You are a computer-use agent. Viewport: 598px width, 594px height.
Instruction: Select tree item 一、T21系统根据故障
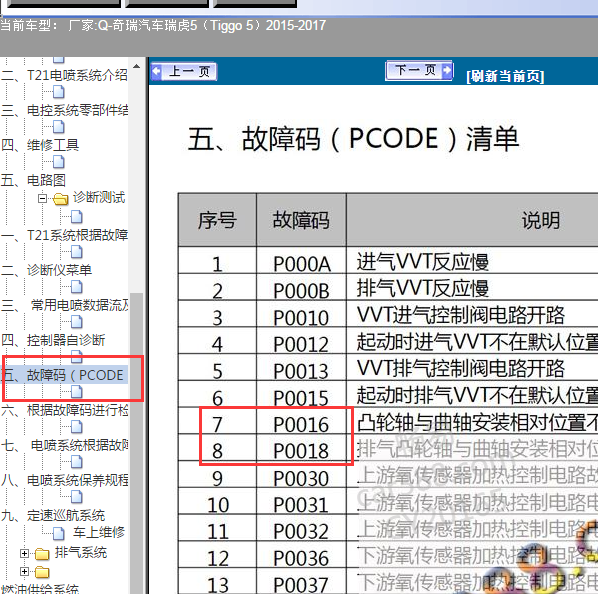[64, 235]
